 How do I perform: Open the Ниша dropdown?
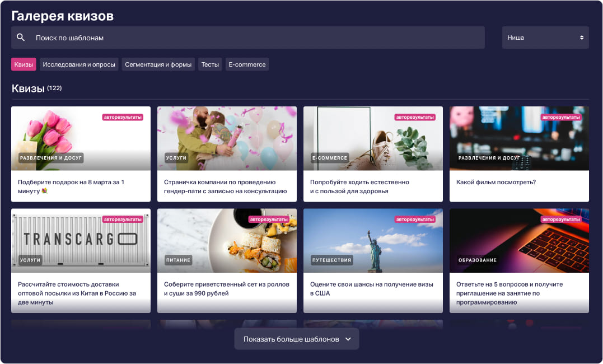(x=545, y=38)
